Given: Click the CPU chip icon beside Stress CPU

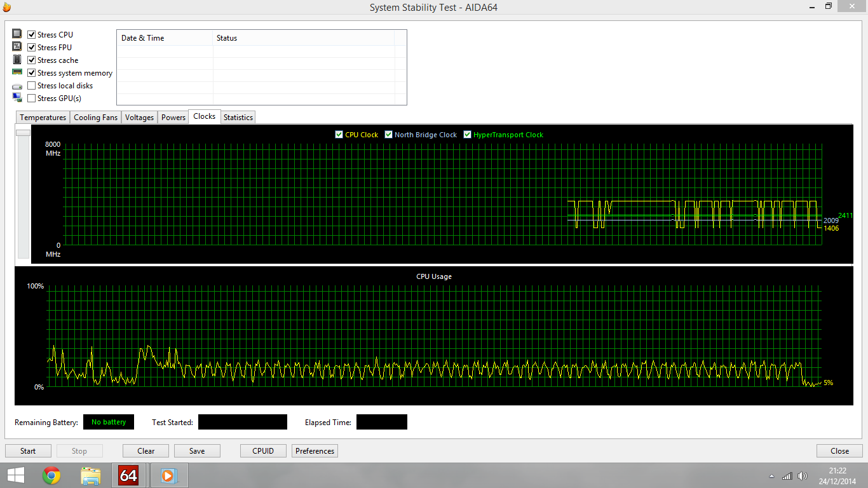Looking at the screenshot, I should (x=17, y=34).
